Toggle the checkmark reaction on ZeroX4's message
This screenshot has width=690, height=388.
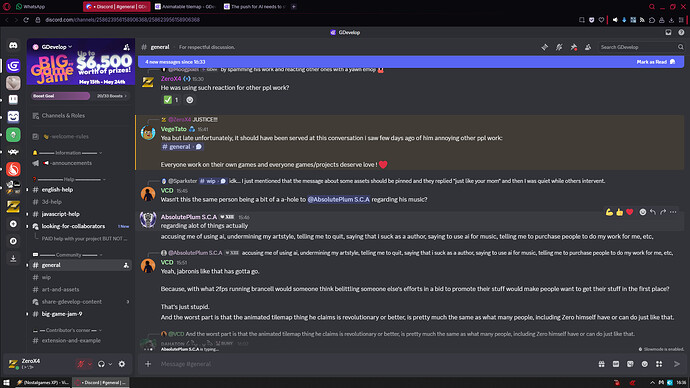pos(171,100)
